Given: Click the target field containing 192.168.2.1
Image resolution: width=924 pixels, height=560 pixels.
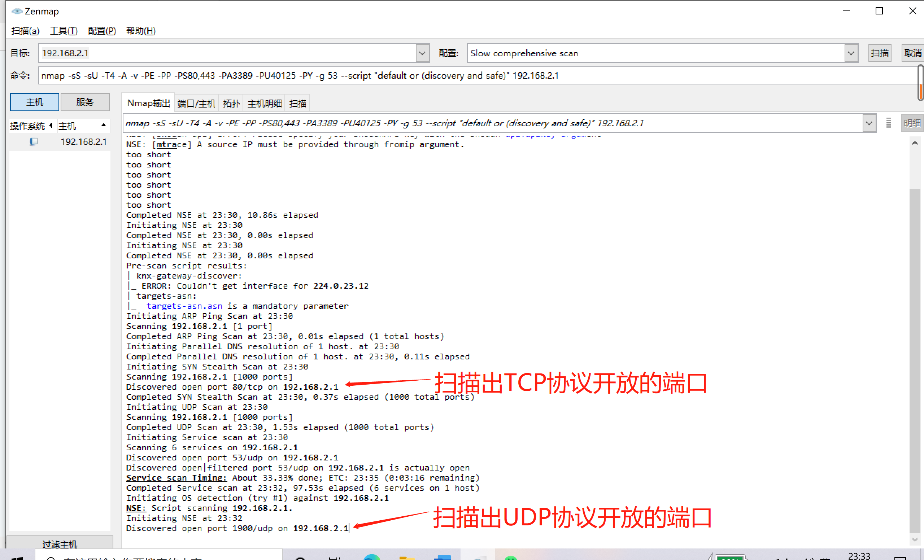Looking at the screenshot, I should [227, 53].
